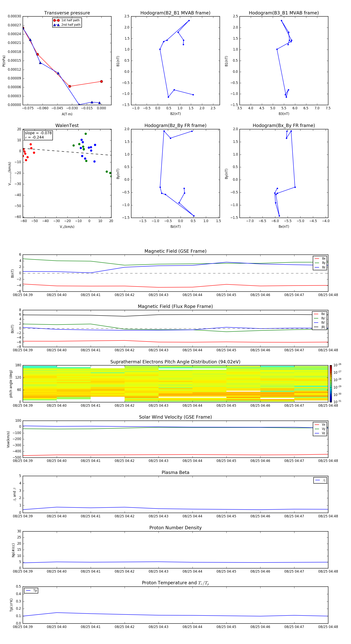Click the pitch angle colorbar

tap(331, 384)
